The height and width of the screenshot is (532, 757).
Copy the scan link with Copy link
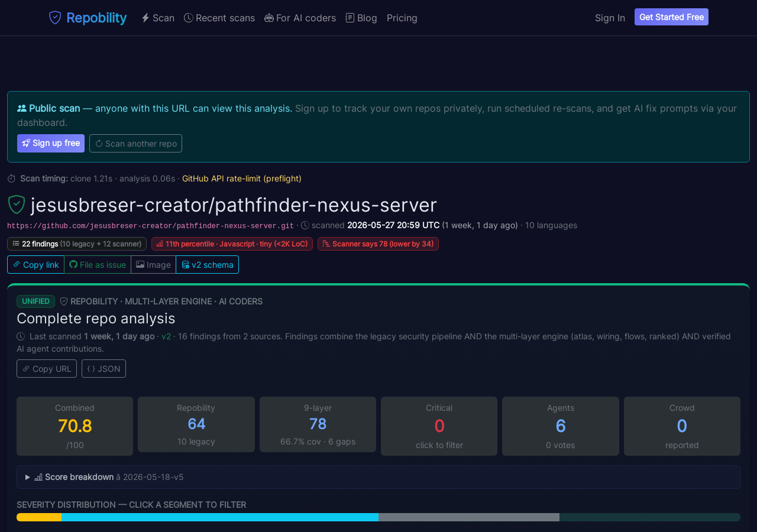tap(35, 265)
